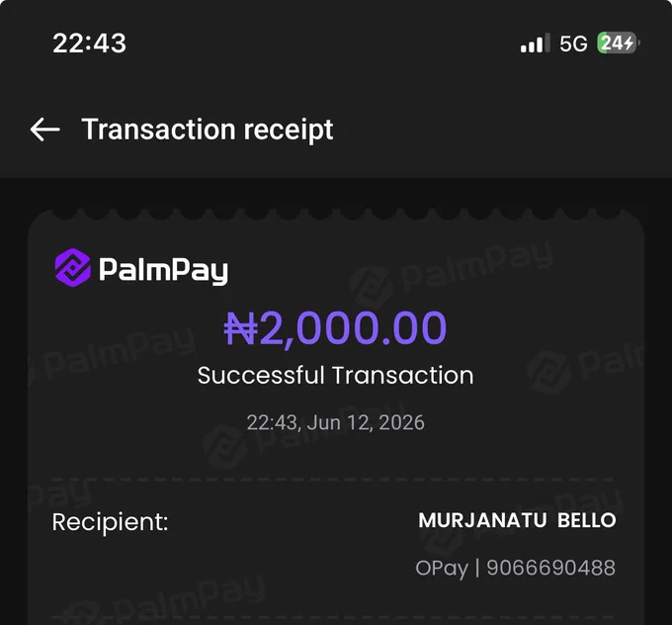Tap the Successful Transaction status text

click(x=336, y=376)
